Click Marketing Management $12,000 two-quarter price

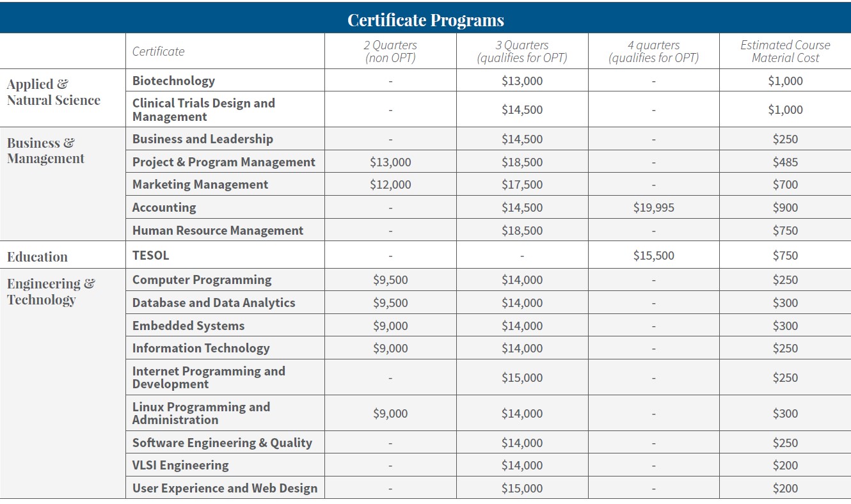390,185
